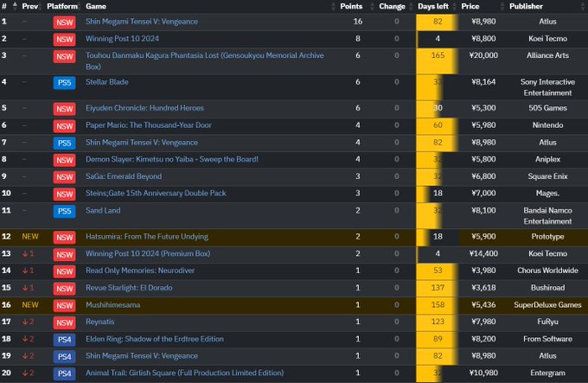Open Shin Megami Tensei V: Vengeance rank 1 link
Screen dimensions: 588x383
click(x=142, y=22)
